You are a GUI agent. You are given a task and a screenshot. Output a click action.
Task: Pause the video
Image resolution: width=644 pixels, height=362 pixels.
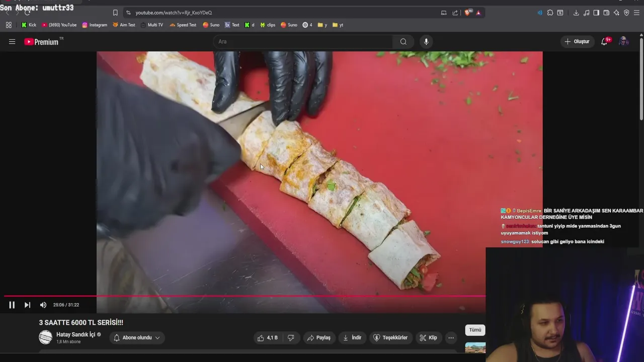[12, 305]
